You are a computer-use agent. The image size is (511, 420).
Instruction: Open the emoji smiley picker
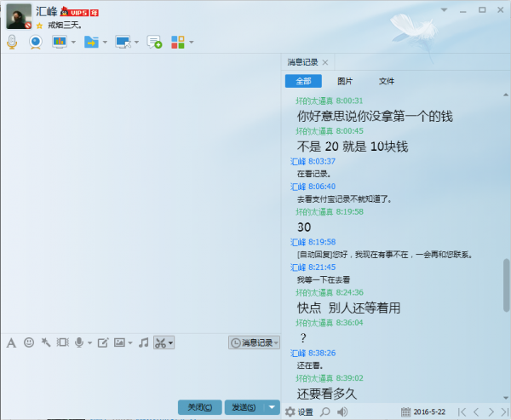[29, 342]
